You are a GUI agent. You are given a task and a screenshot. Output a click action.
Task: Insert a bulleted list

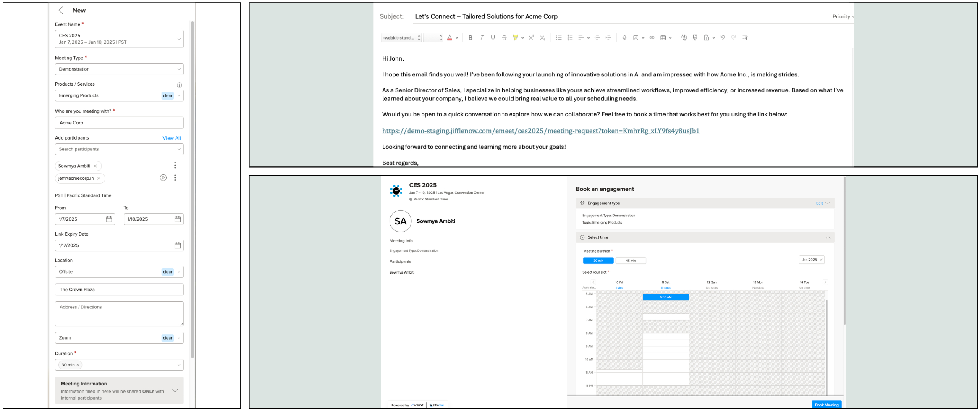coord(558,38)
